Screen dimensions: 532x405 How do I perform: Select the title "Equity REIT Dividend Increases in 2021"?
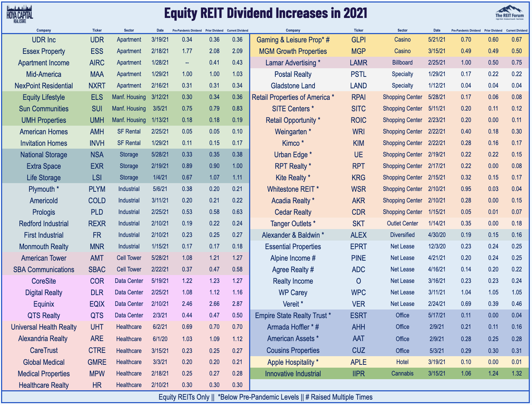tap(266, 13)
